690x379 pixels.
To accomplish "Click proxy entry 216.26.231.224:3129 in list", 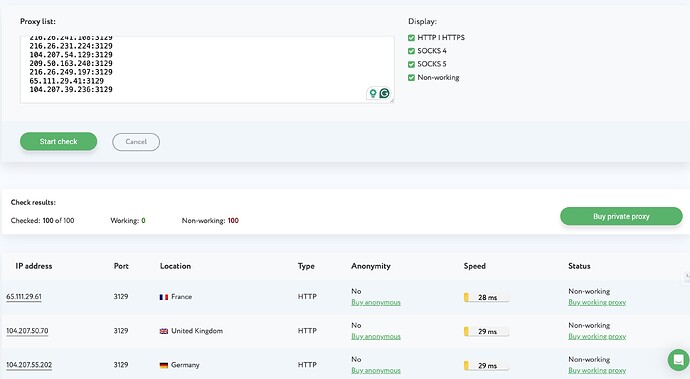I will click(x=71, y=46).
